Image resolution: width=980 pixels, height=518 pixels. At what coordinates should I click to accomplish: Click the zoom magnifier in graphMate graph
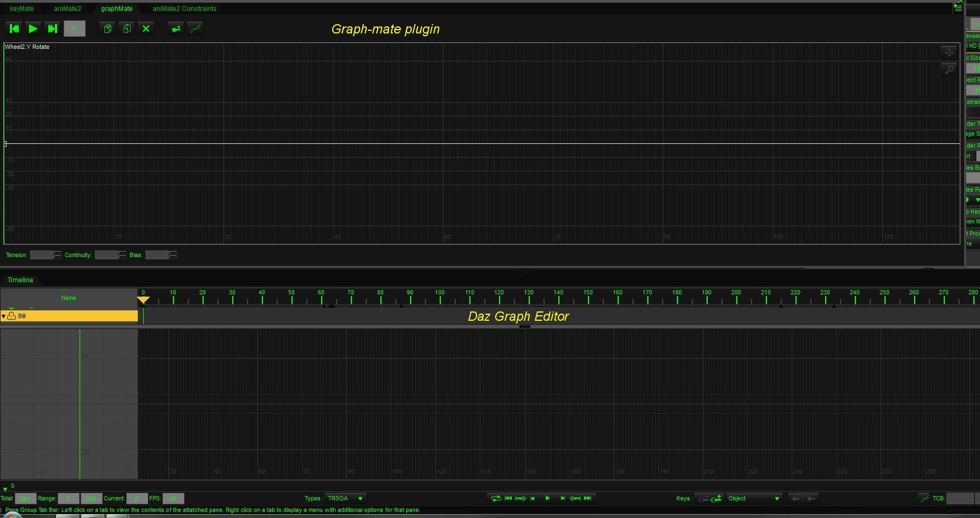pyautogui.click(x=949, y=69)
